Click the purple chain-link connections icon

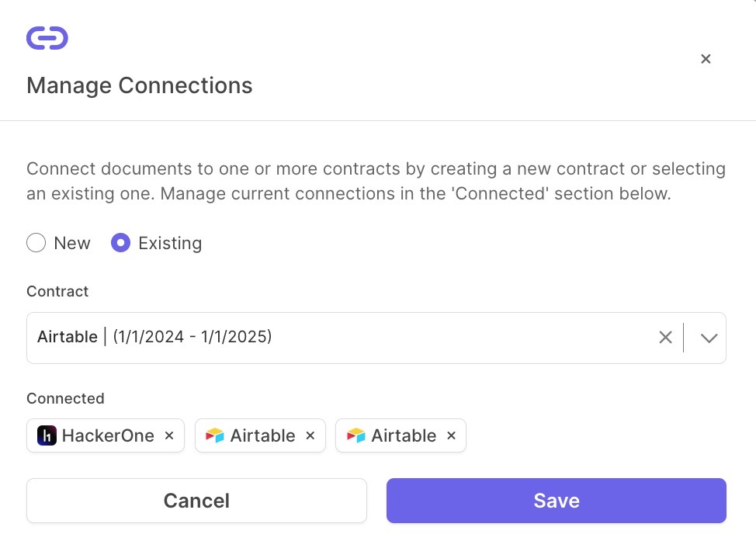pyautogui.click(x=47, y=38)
